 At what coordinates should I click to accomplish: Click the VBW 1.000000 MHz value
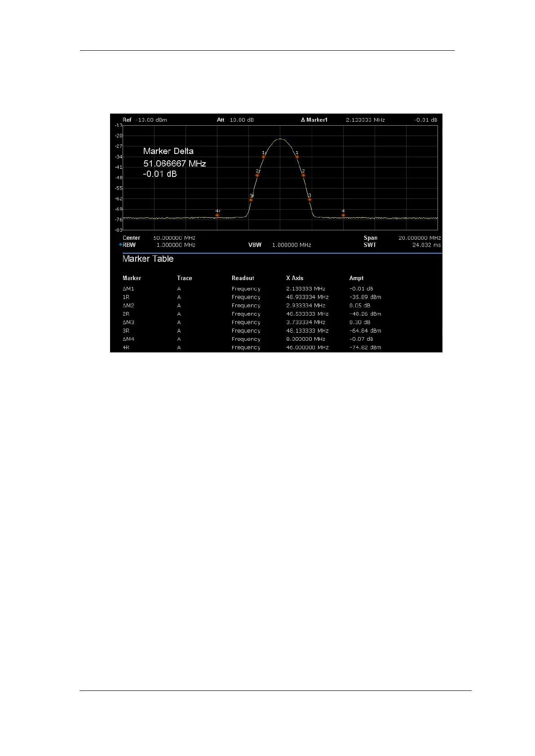292,245
